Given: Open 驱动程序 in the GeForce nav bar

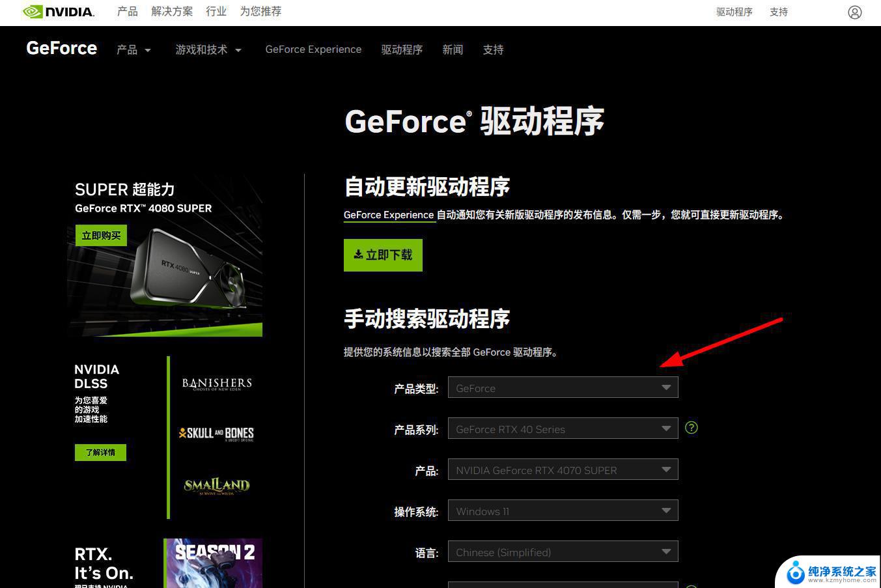Looking at the screenshot, I should [x=402, y=49].
